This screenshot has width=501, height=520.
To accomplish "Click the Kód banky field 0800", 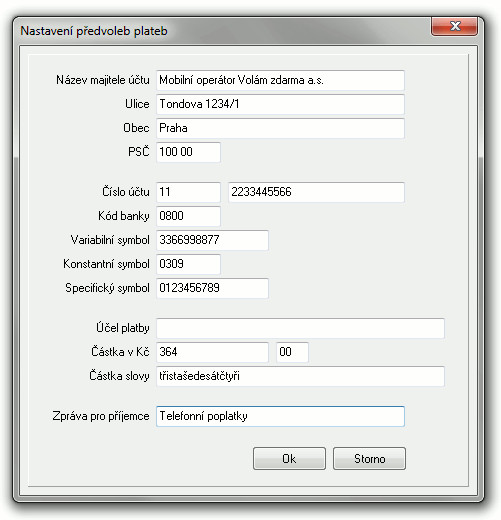I will pos(188,216).
